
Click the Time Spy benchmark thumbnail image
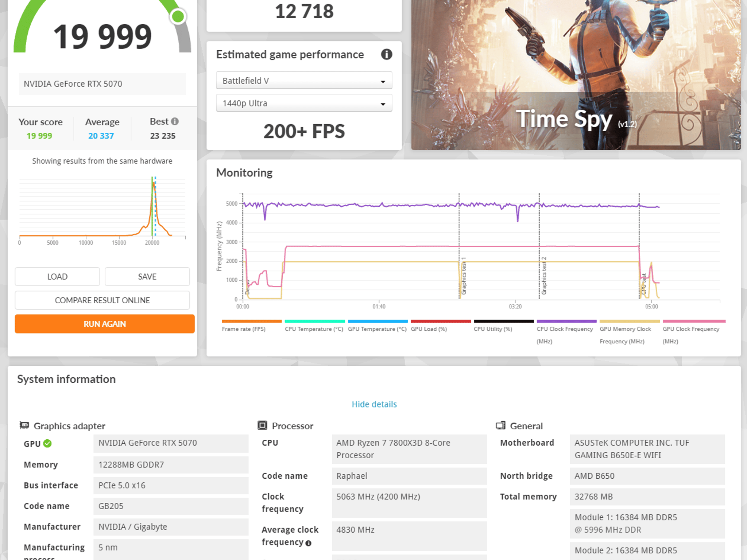[576, 75]
